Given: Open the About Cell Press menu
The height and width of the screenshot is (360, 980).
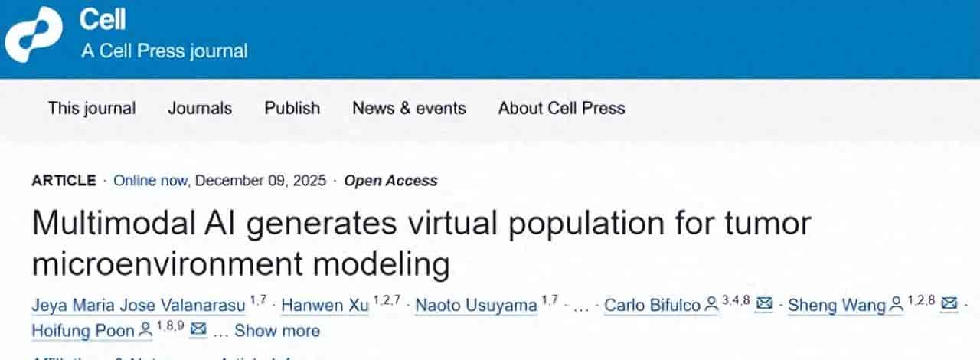Looking at the screenshot, I should (x=561, y=109).
